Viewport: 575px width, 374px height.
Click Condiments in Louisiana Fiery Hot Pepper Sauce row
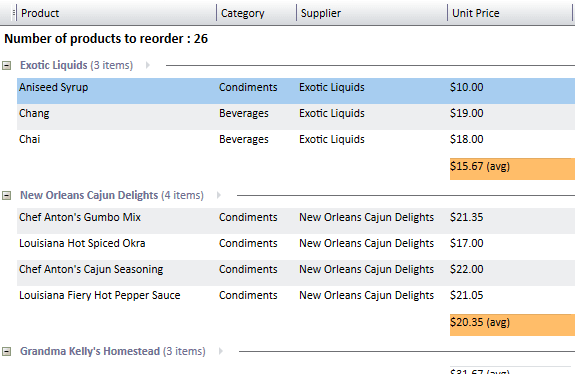[x=248, y=296]
